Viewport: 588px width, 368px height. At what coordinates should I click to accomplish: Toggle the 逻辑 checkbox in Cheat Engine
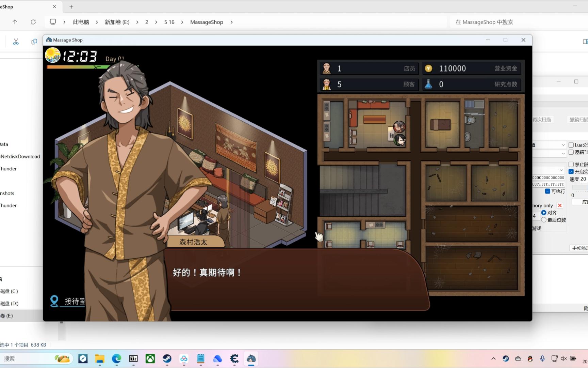pos(571,152)
